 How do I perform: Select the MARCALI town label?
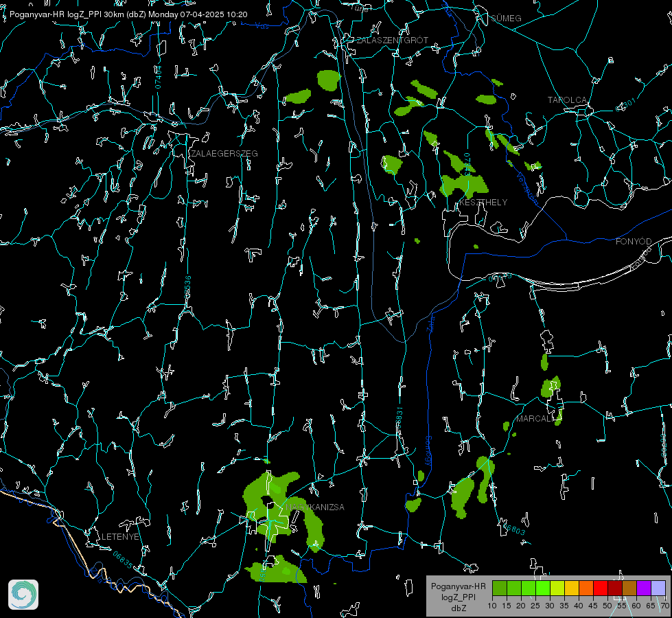[x=535, y=419]
